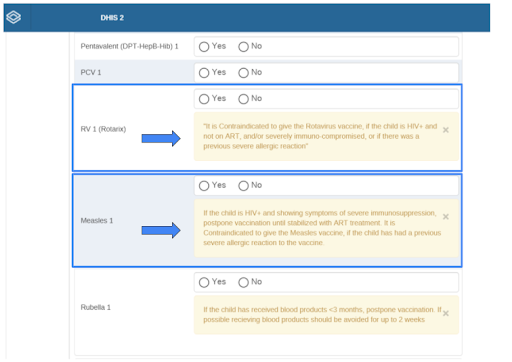512x362 pixels.
Task: Choose Yes for Rubella 1
Action: pyautogui.click(x=204, y=282)
